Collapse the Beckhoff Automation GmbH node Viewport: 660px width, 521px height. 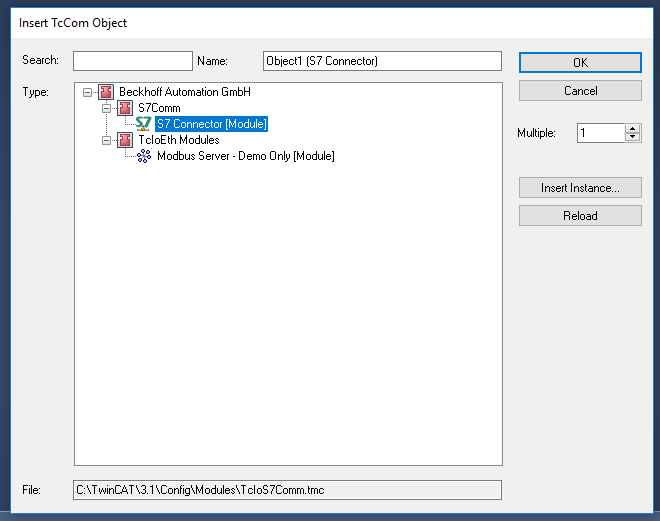tap(87, 92)
